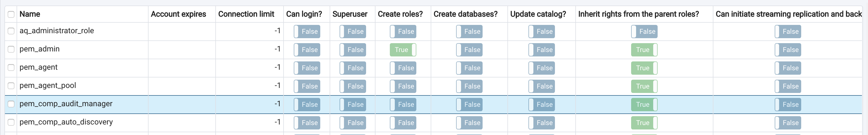Click Account expires cell for pem_admin
This screenshot has width=868, height=135.
click(x=182, y=49)
